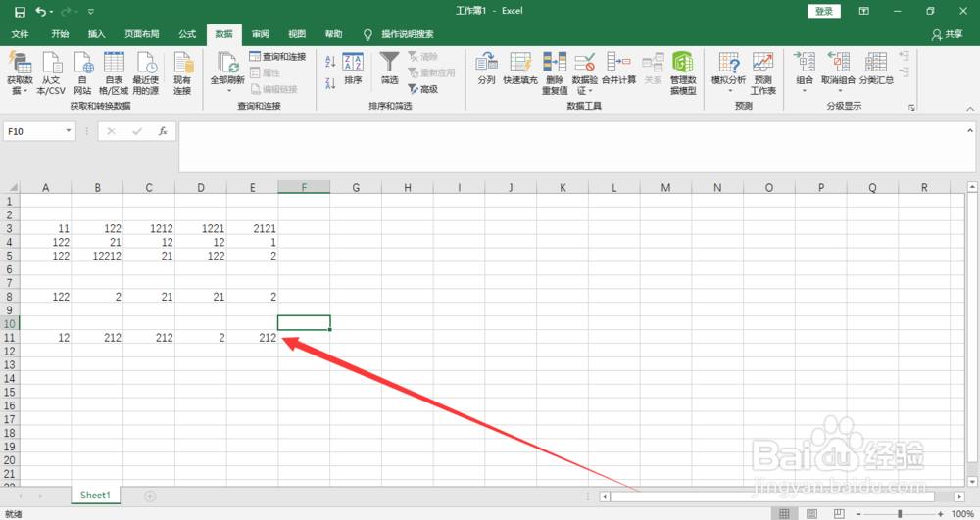Image resolution: width=980 pixels, height=520 pixels.
Task: Open Customize Quick Access Toolbar dropdown
Action: tap(91, 11)
